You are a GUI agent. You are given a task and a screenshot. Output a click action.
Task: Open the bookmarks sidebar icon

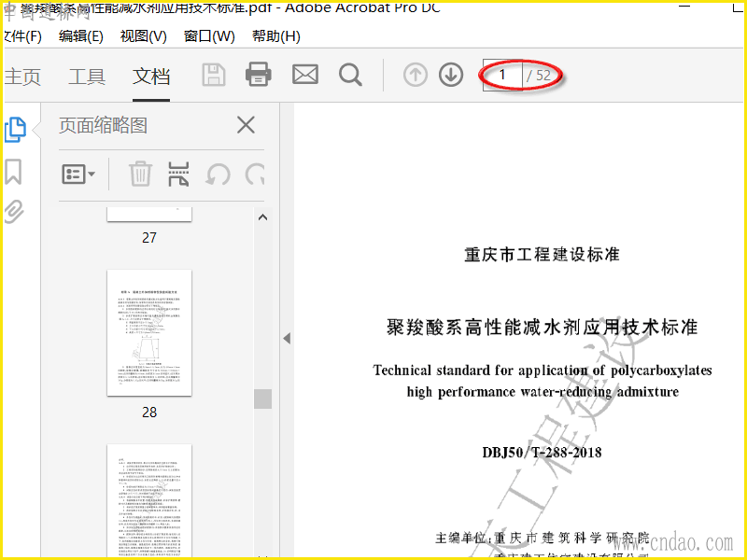(13, 172)
